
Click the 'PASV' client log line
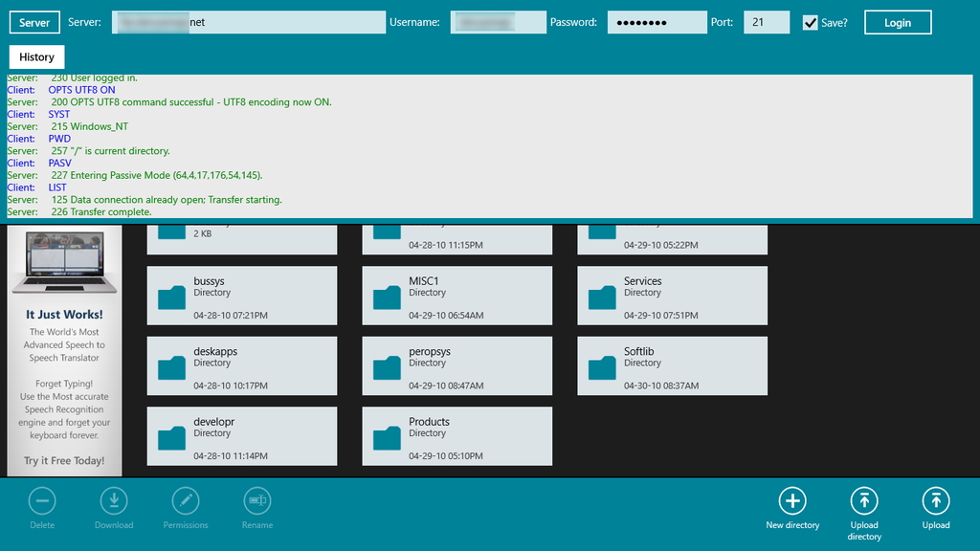coord(60,163)
